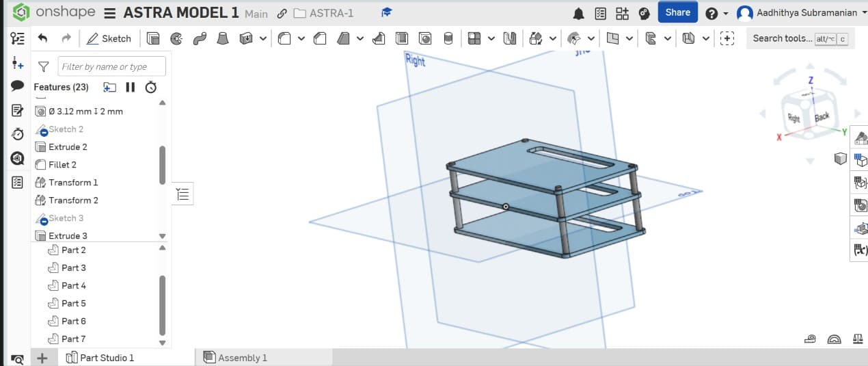Viewport: 868px width, 366px height.
Task: Select the Fillet tool in toolbar
Action: (x=284, y=38)
